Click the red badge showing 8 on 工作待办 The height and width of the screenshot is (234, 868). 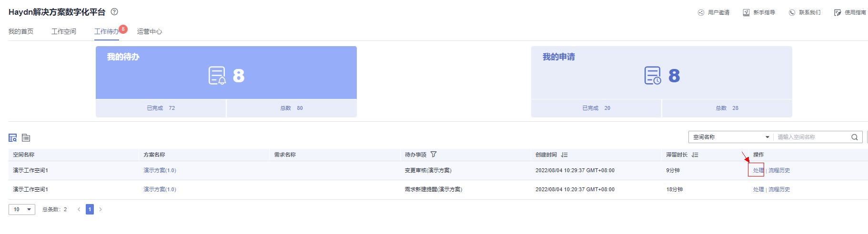tap(123, 29)
